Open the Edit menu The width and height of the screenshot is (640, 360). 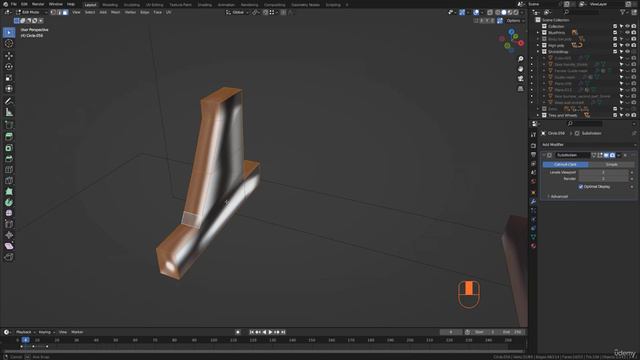point(24,4)
